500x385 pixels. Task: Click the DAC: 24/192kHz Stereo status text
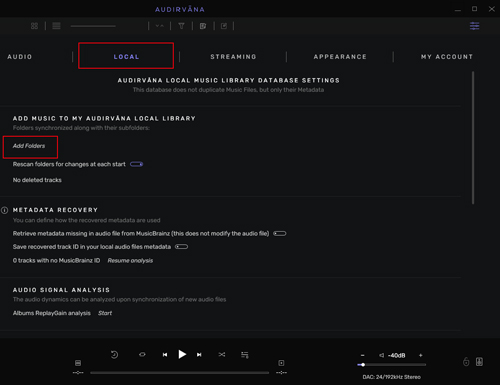coord(391,377)
